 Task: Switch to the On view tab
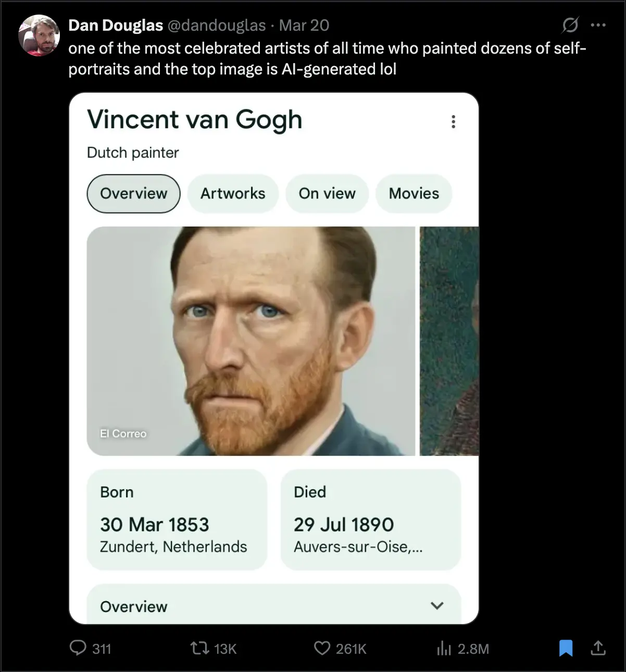point(327,193)
